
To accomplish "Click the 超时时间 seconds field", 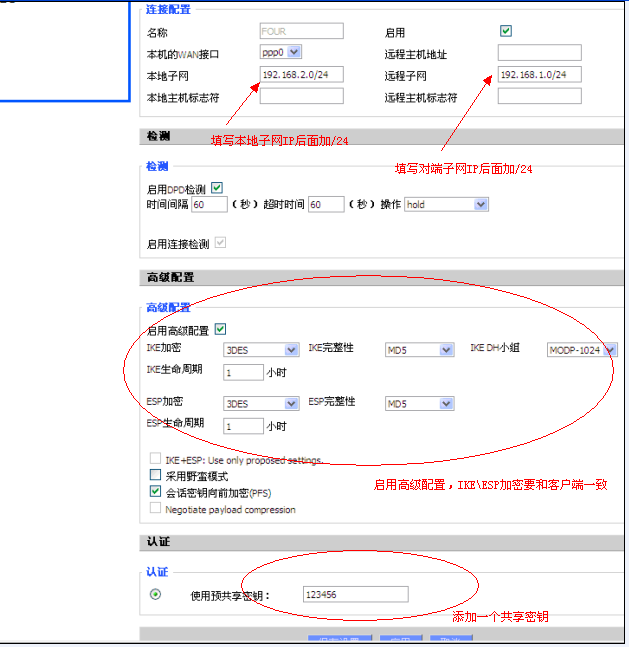I will (x=326, y=204).
